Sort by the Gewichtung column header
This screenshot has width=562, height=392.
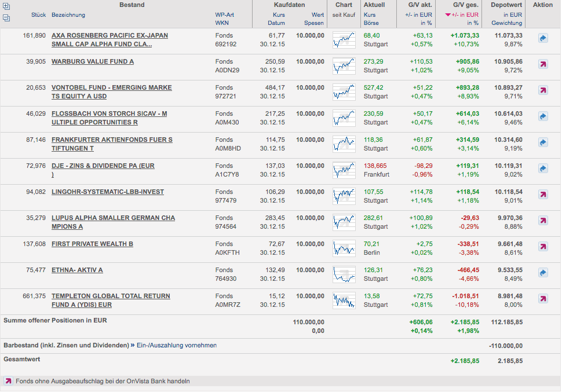(x=507, y=23)
